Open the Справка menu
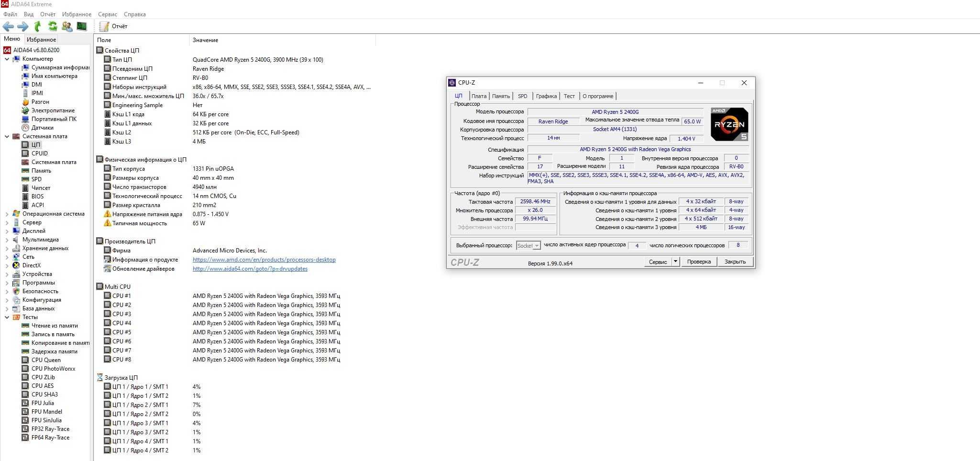This screenshot has width=980, height=461. pos(135,14)
